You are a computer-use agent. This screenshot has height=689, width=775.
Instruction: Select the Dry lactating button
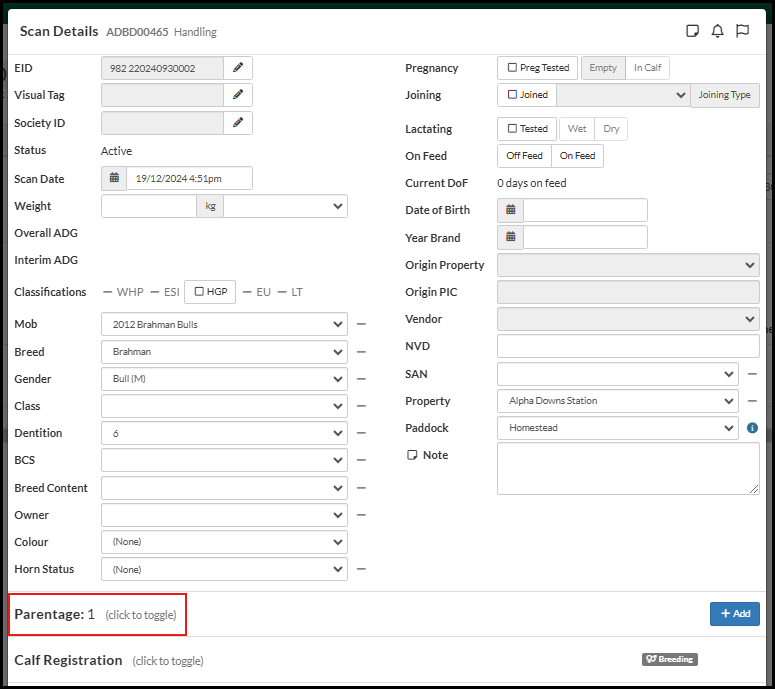tap(611, 129)
